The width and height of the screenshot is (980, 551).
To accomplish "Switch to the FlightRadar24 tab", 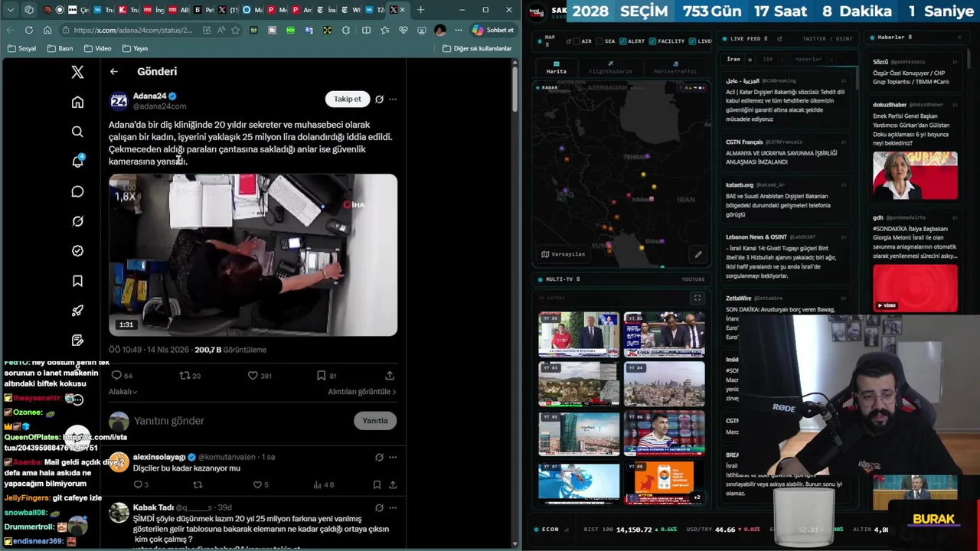I will pos(610,67).
